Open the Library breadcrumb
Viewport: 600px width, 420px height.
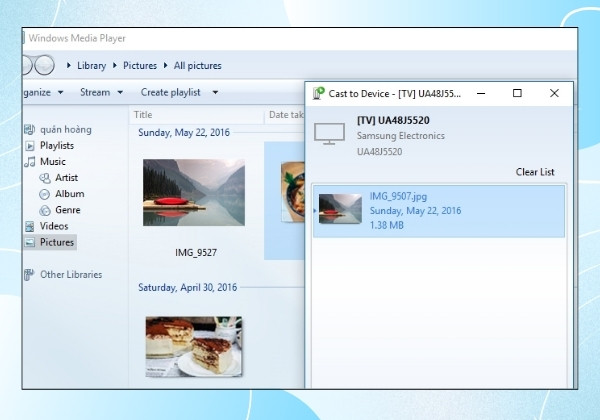(x=91, y=65)
